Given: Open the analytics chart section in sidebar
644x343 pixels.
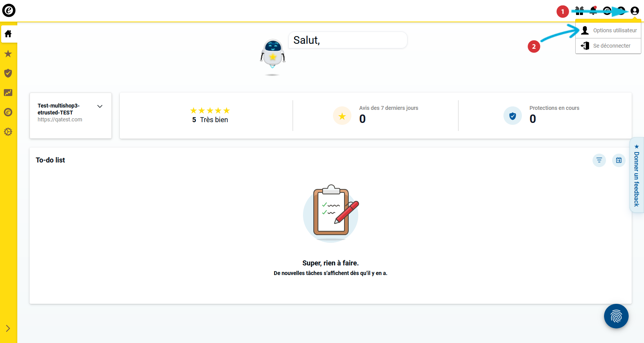Looking at the screenshot, I should point(8,93).
